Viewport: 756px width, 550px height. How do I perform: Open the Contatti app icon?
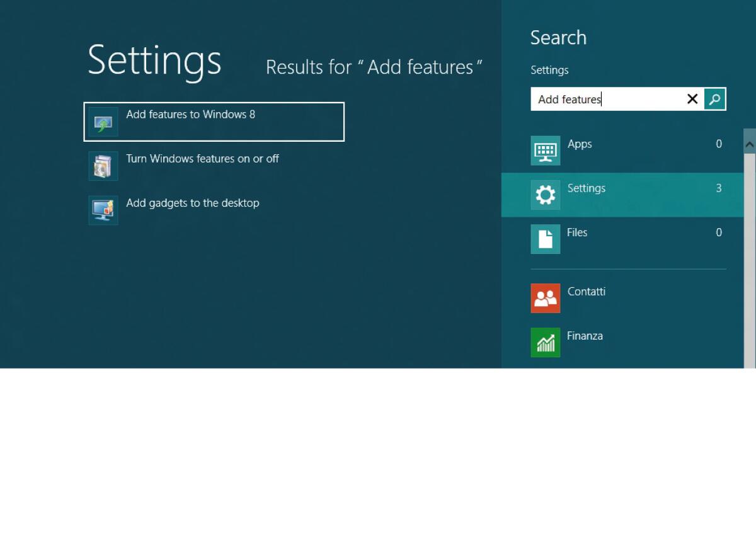click(x=545, y=298)
